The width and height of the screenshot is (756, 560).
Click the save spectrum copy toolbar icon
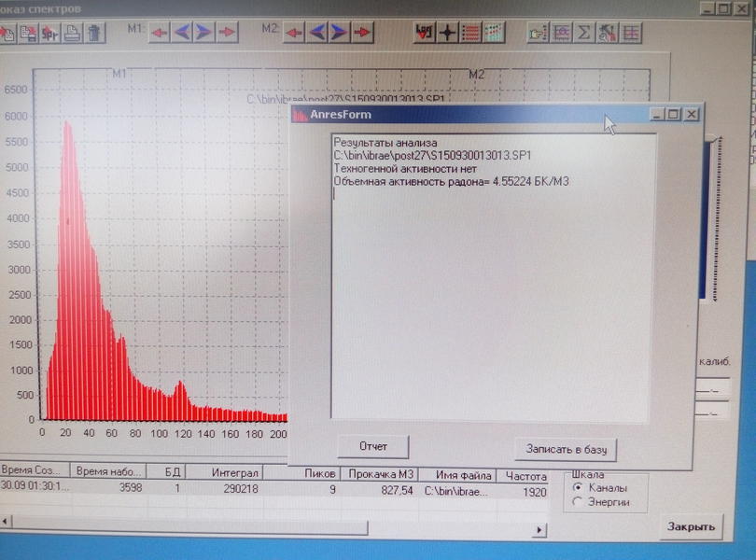[x=28, y=33]
